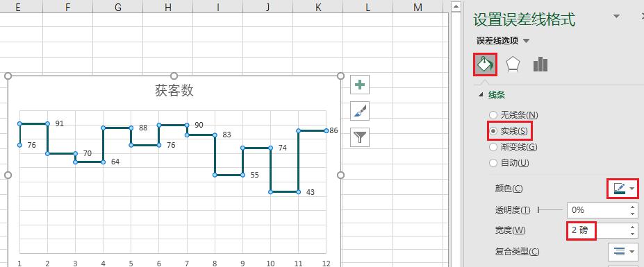Screen dimensions: 644x267
Task: Click the chart title 获客数
Action: click(174, 90)
